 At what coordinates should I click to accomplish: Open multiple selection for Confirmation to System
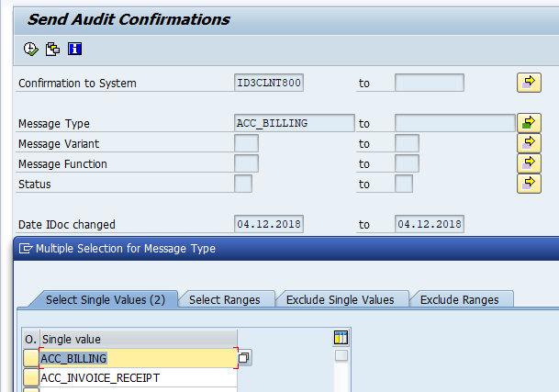coord(528,83)
